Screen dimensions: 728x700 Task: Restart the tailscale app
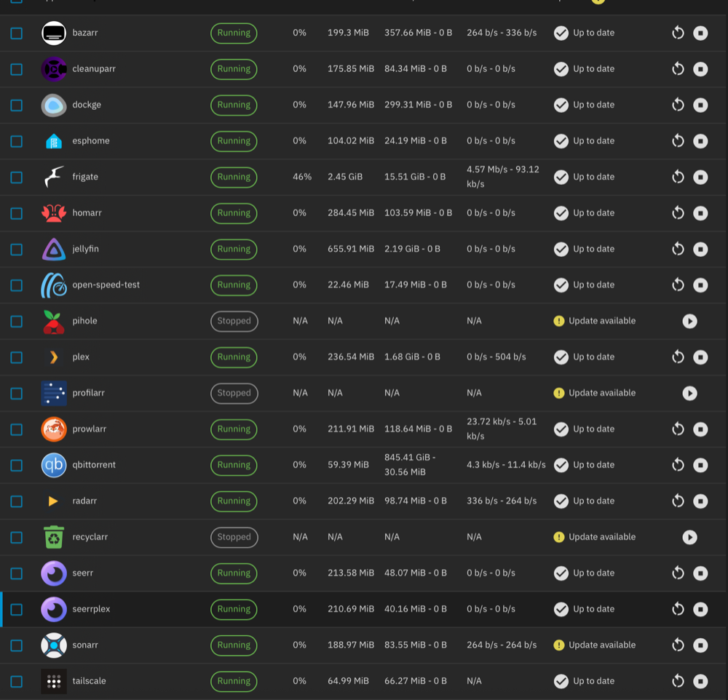click(x=678, y=681)
